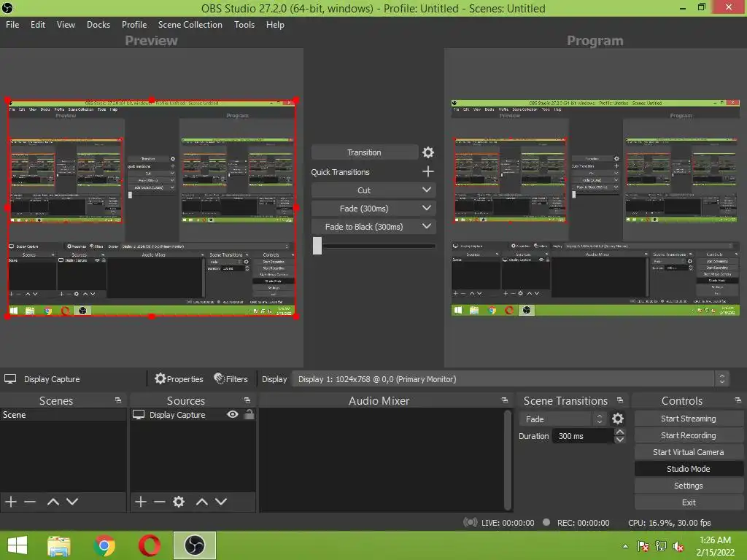Move source down arrow in Sources panel

pos(221,502)
